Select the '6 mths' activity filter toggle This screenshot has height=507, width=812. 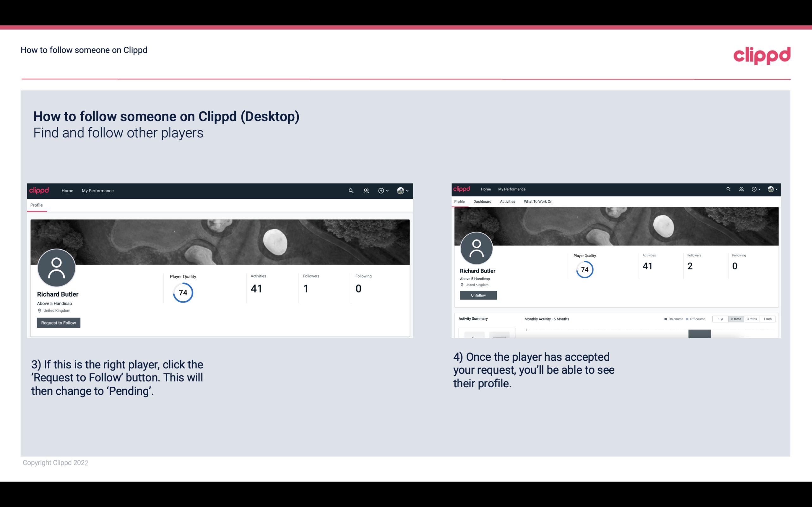pos(736,319)
